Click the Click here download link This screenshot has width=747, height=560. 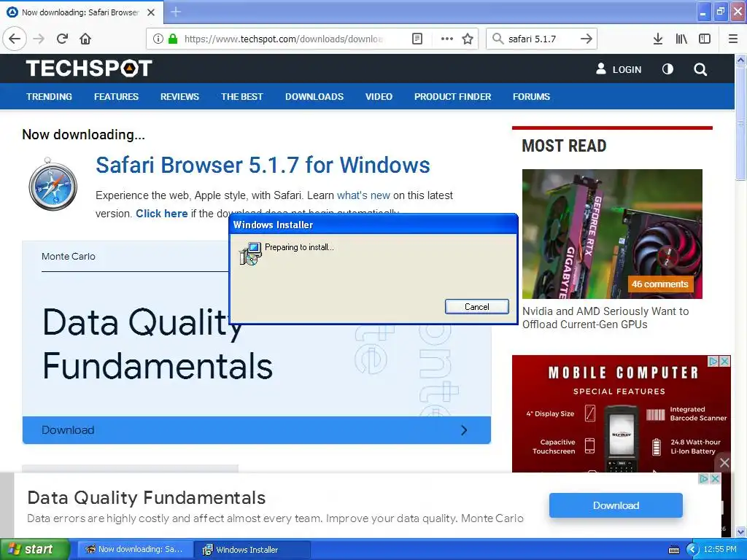(161, 214)
